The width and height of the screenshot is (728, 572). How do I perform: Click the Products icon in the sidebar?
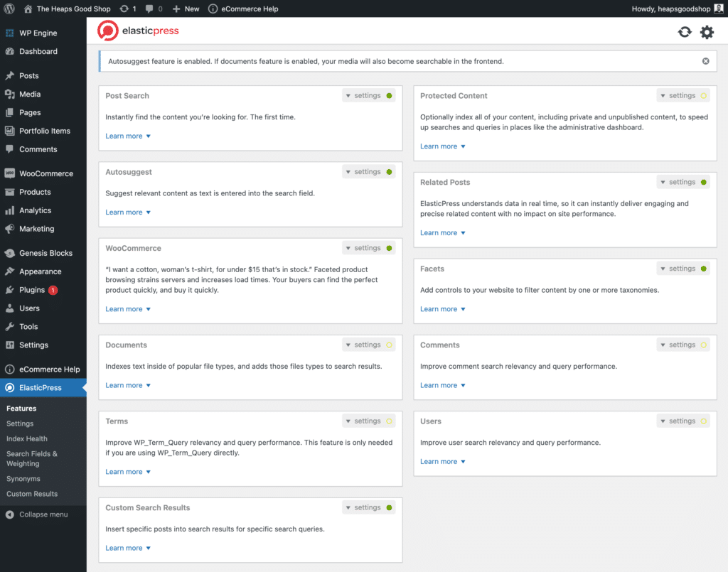(x=10, y=192)
